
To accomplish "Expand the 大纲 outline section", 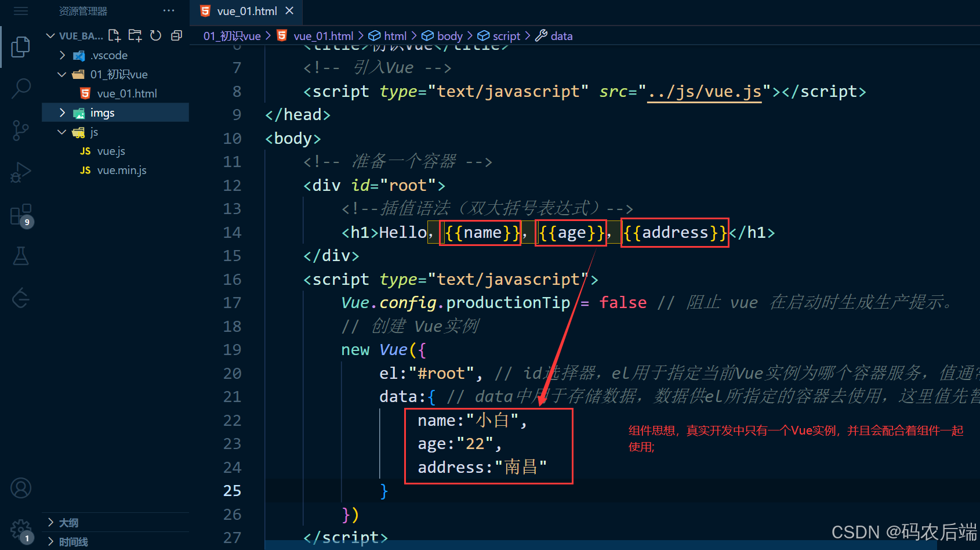I will pyautogui.click(x=115, y=522).
